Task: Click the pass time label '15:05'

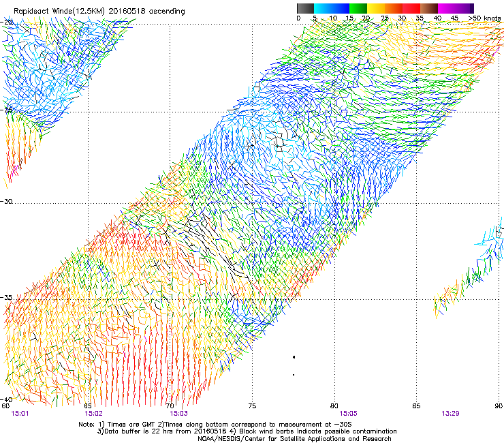Action: click(x=348, y=414)
